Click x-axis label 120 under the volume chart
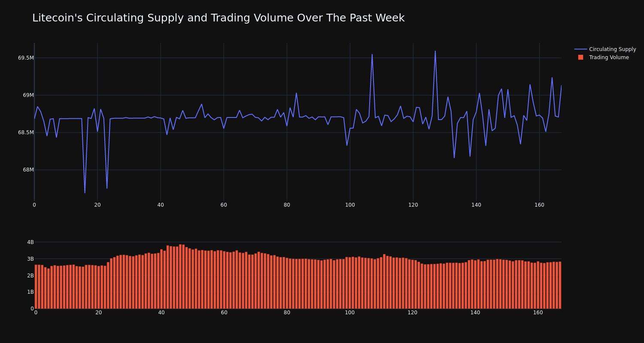Screen dimensions: 644x343 (413, 313)
